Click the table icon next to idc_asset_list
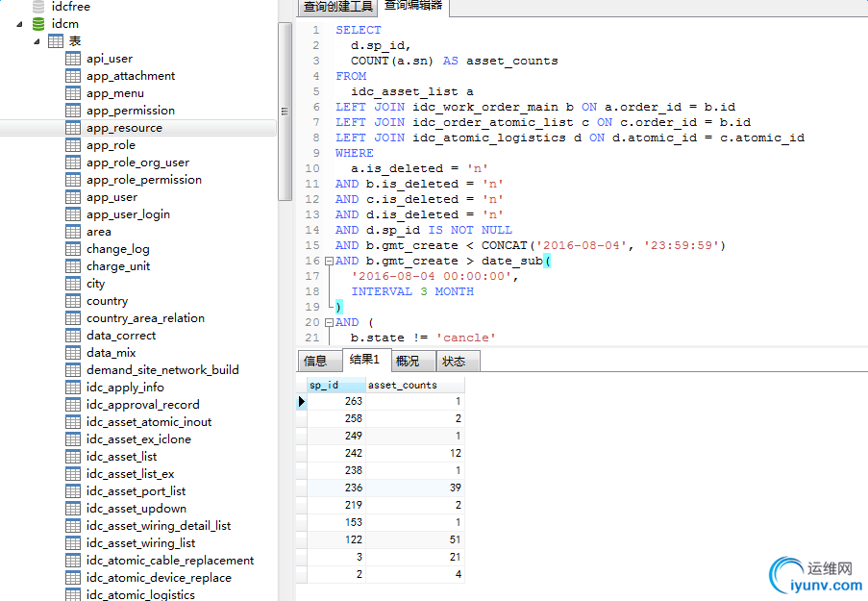Image resolution: width=868 pixels, height=601 pixels. click(x=73, y=457)
